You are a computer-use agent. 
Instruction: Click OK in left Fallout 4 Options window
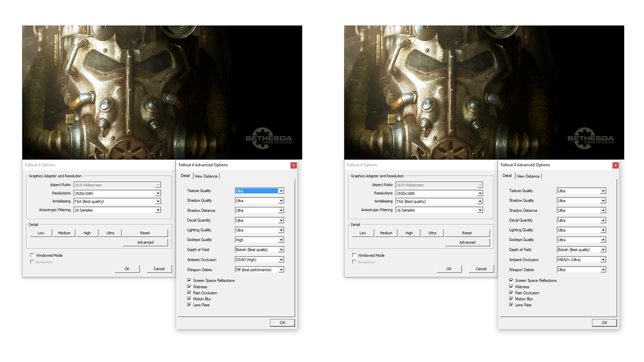[x=127, y=269]
